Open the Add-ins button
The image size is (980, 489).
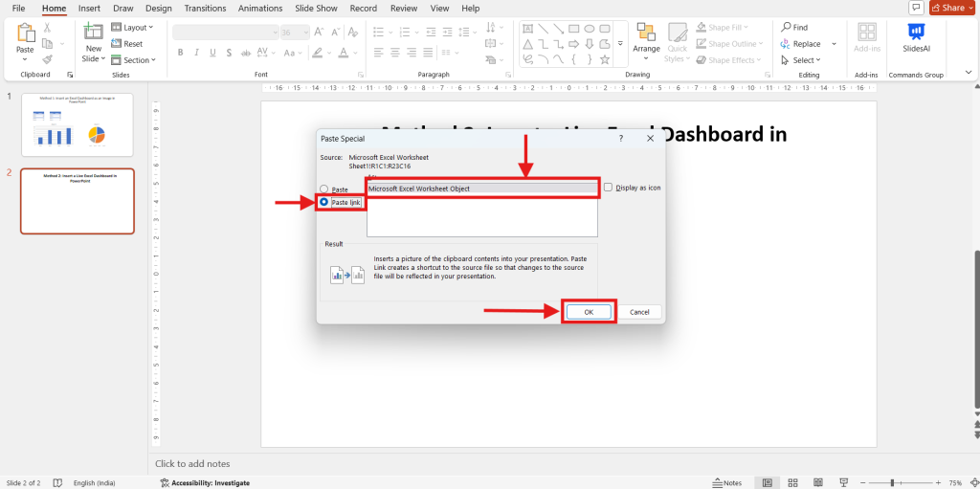[867, 38]
